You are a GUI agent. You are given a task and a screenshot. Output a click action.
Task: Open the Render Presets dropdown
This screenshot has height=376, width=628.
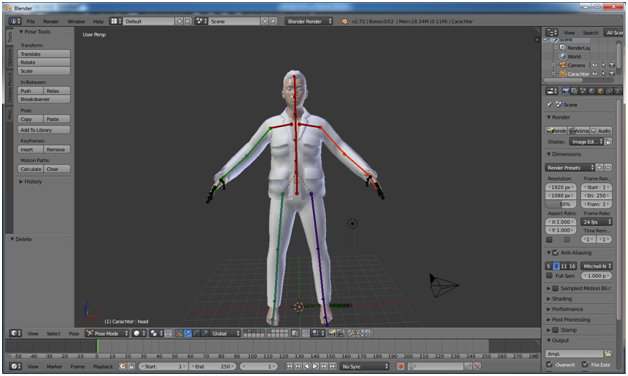tap(570, 167)
